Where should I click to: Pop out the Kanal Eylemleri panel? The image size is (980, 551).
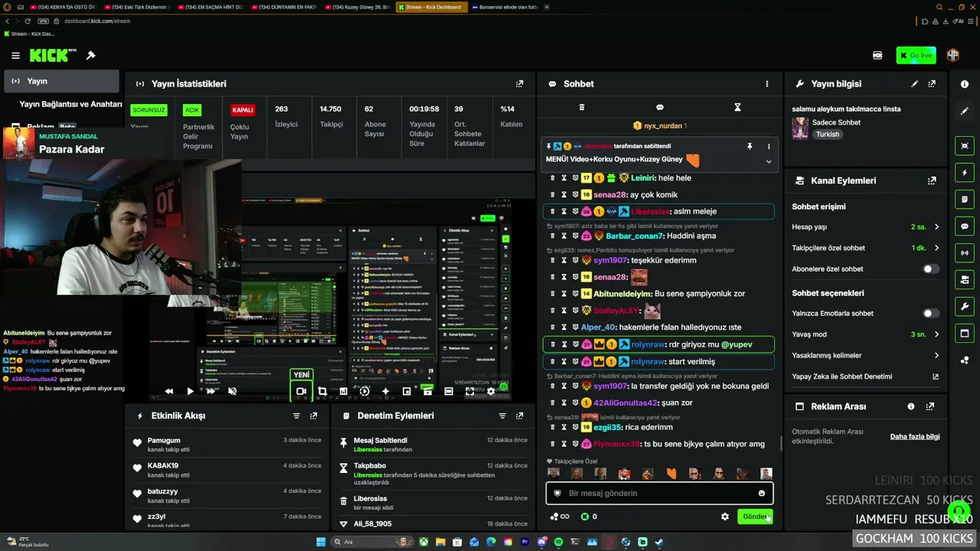932,181
